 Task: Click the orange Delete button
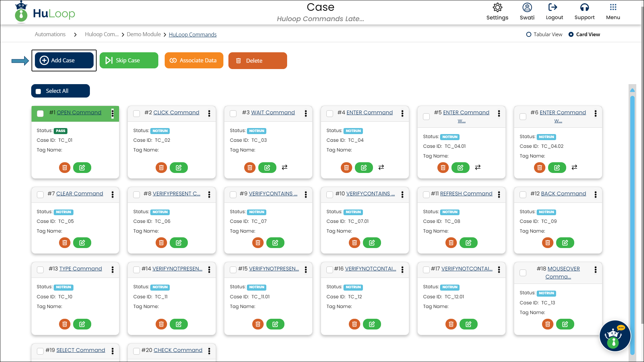click(x=258, y=61)
